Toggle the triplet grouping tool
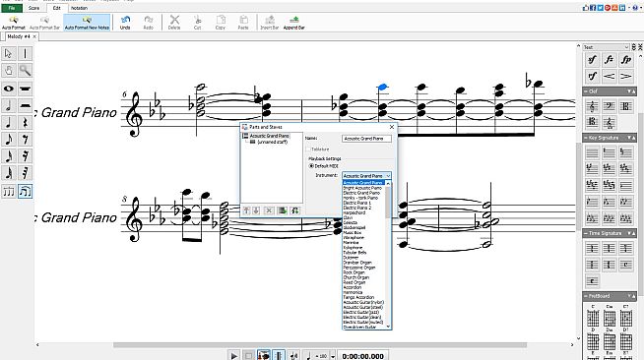This screenshot has width=644, height=360. click(9, 192)
